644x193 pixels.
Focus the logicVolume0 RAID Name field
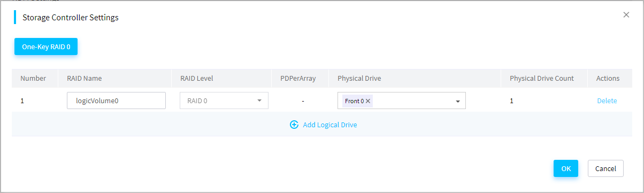coord(116,101)
